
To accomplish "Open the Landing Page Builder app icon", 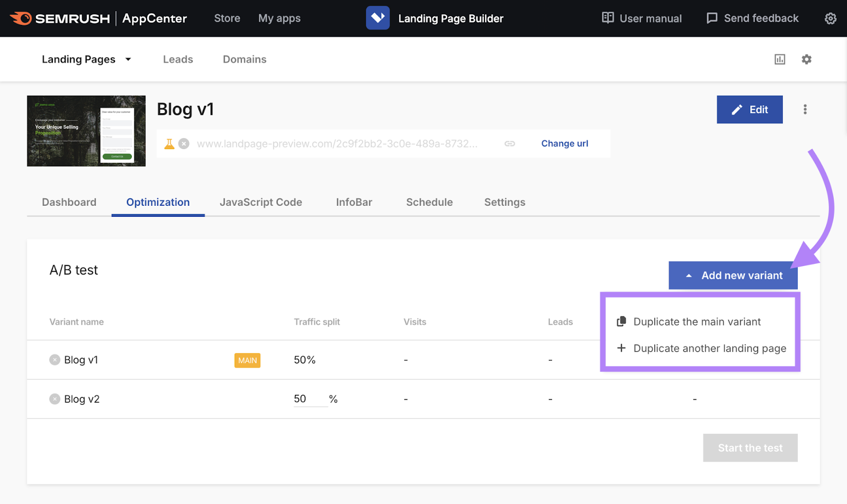I will point(377,17).
